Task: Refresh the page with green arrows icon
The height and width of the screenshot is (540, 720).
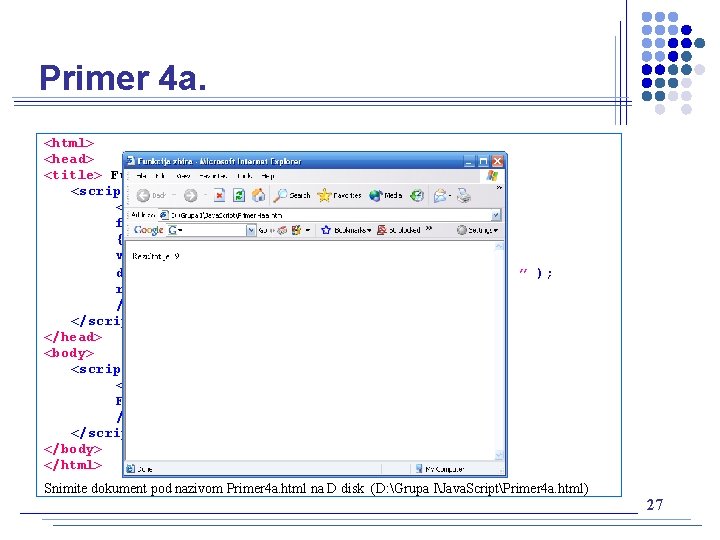Action: (x=239, y=196)
